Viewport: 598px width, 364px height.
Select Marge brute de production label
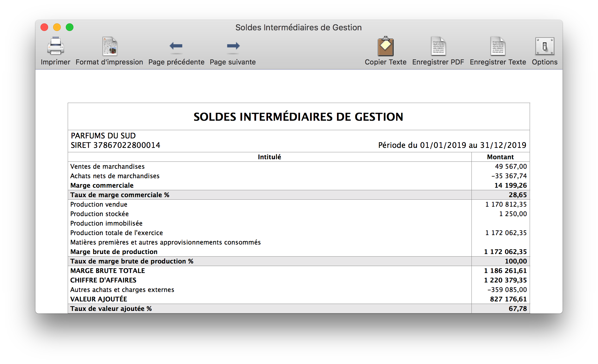[114, 252]
